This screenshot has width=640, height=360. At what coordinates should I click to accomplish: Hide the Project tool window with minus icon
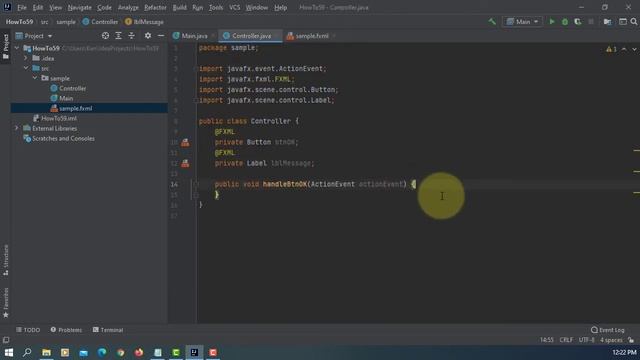(161, 36)
